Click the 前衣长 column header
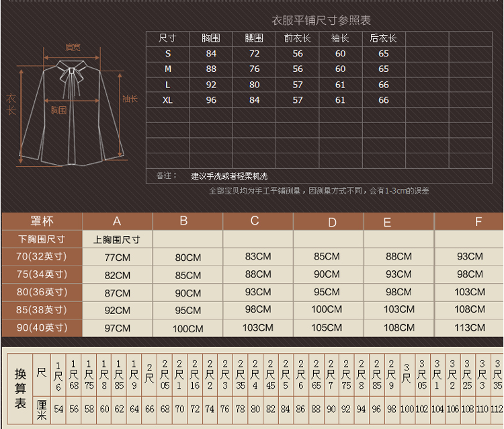This screenshot has width=504, height=429. point(297,38)
